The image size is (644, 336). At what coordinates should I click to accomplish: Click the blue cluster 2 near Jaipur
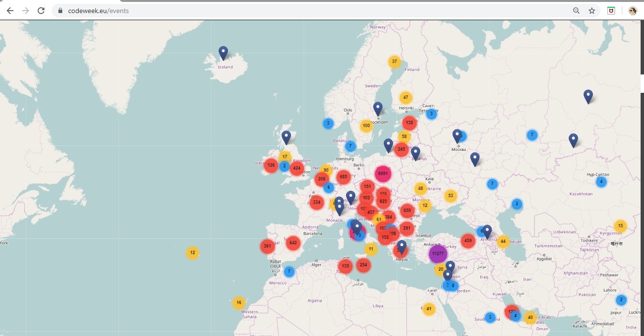[x=621, y=300]
